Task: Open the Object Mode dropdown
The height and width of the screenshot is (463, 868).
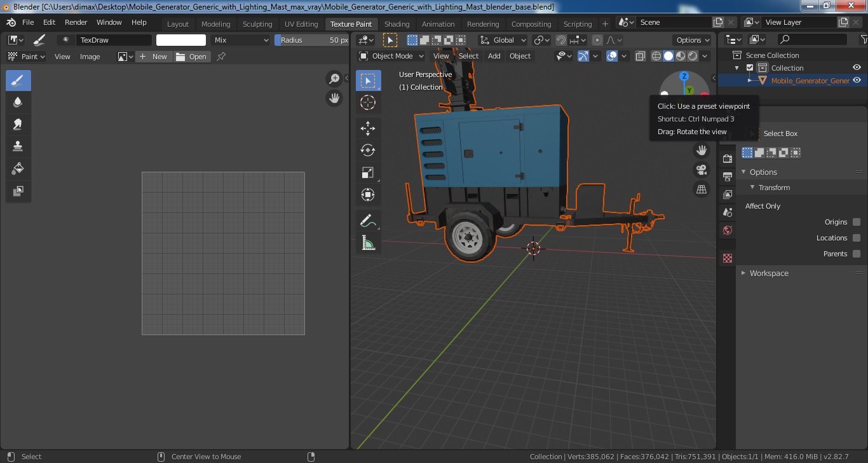Action: (391, 56)
